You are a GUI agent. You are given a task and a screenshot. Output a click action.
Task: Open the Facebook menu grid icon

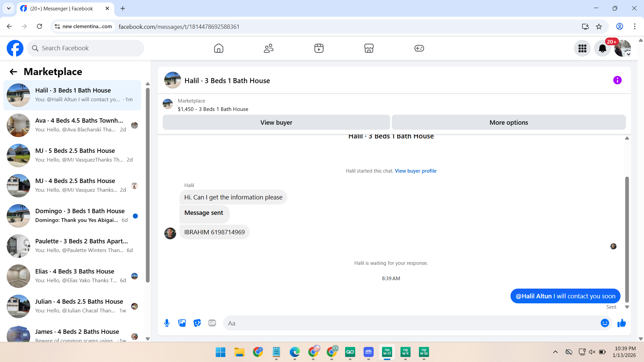582,49
